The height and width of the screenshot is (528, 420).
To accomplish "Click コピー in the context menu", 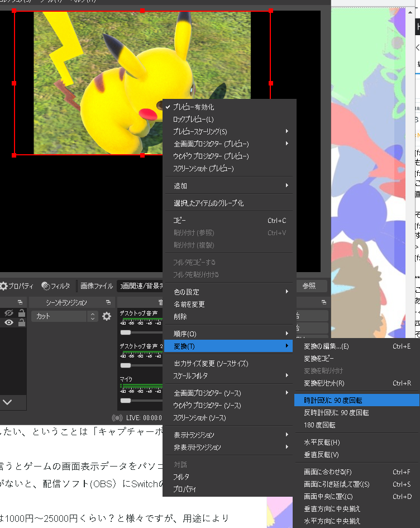I will (x=228, y=220).
